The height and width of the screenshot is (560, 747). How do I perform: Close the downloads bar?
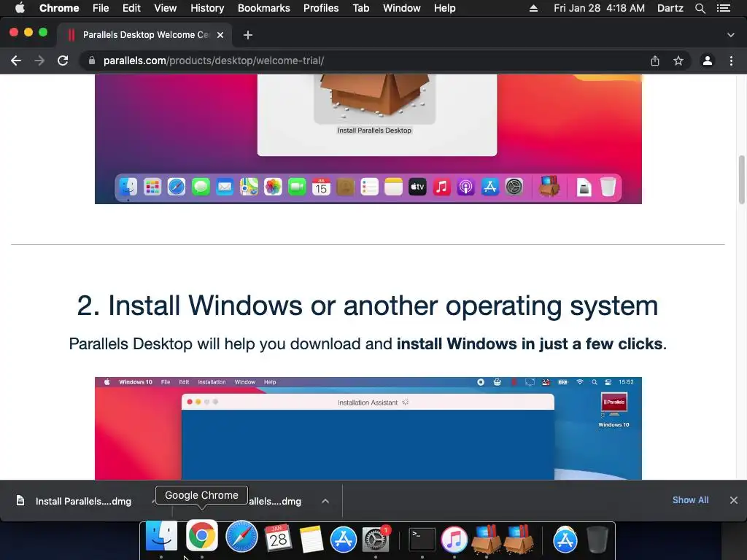click(x=734, y=500)
